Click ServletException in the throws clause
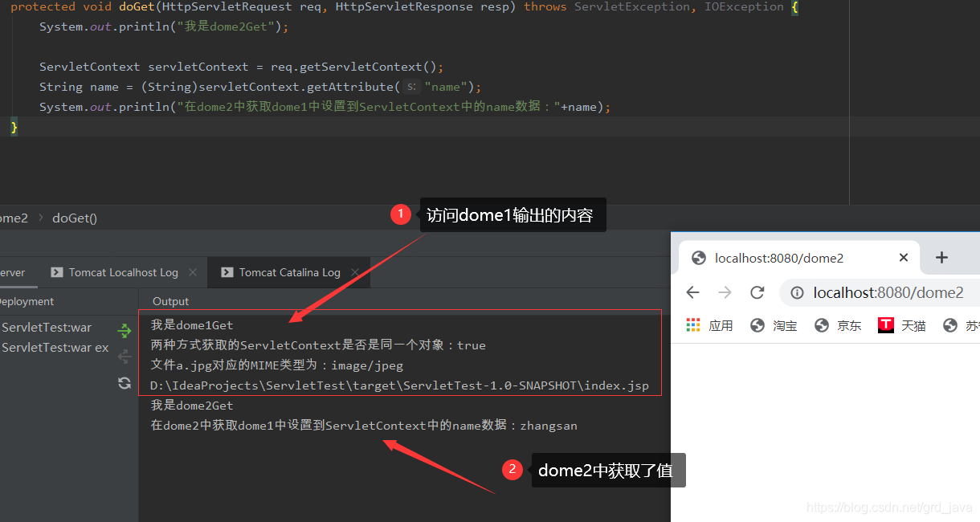Viewport: 980px width, 522px height. point(632,7)
